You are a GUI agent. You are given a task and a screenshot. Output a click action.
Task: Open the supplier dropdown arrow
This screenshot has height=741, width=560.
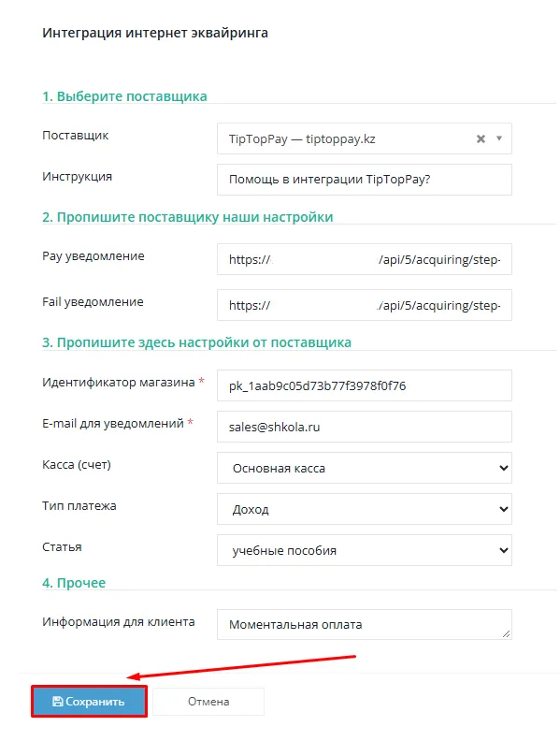click(499, 138)
